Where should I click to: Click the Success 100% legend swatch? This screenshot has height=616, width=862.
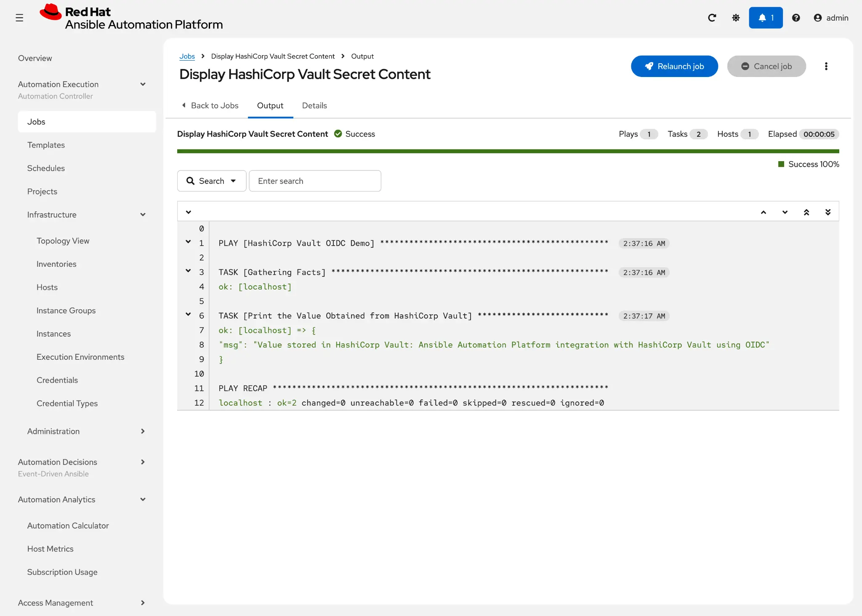(x=781, y=164)
